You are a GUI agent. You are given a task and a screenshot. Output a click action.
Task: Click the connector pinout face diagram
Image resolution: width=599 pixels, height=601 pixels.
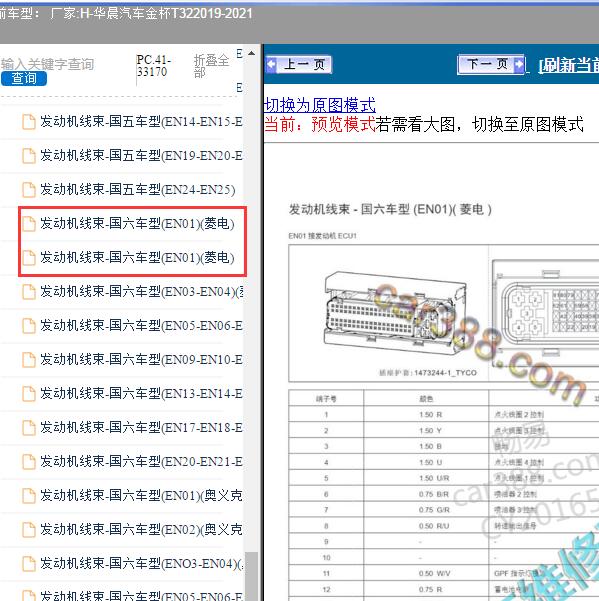pos(546,312)
